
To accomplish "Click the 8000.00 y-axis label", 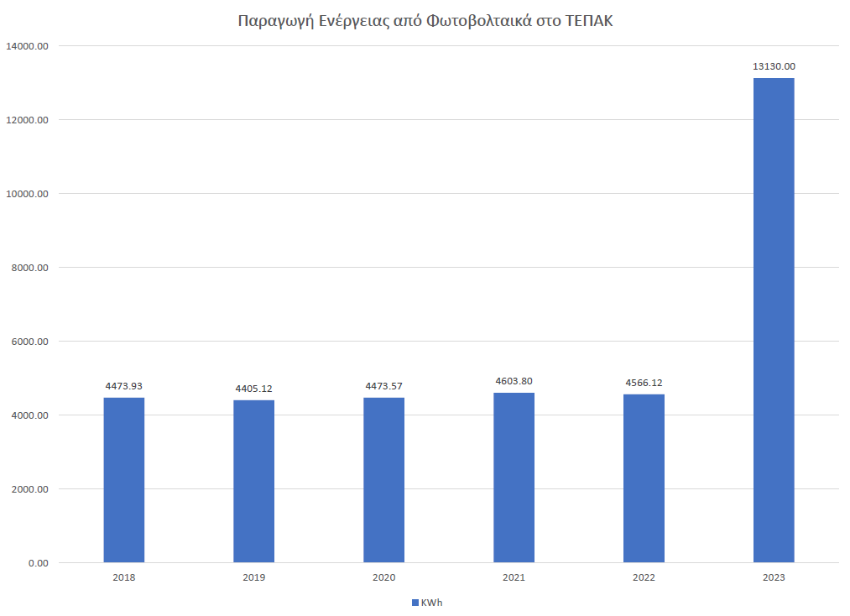I will pos(30,268).
